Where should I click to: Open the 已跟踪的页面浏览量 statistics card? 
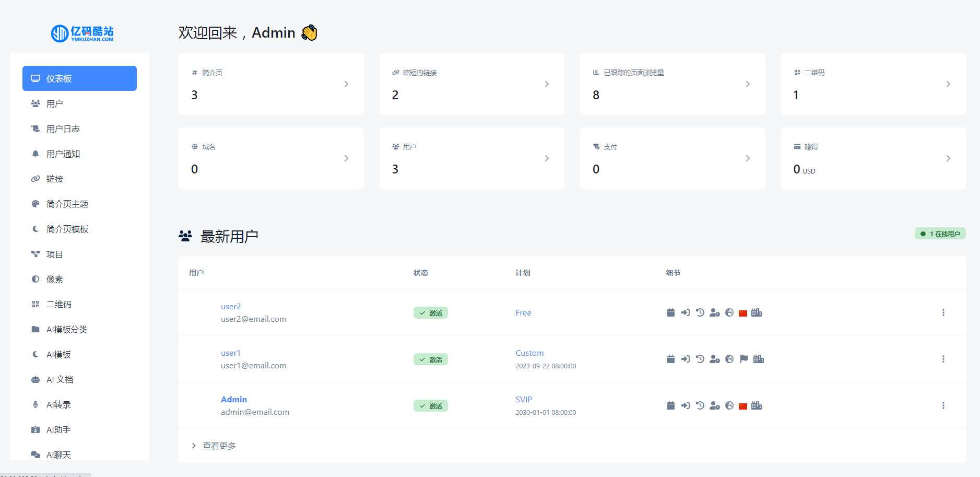672,84
